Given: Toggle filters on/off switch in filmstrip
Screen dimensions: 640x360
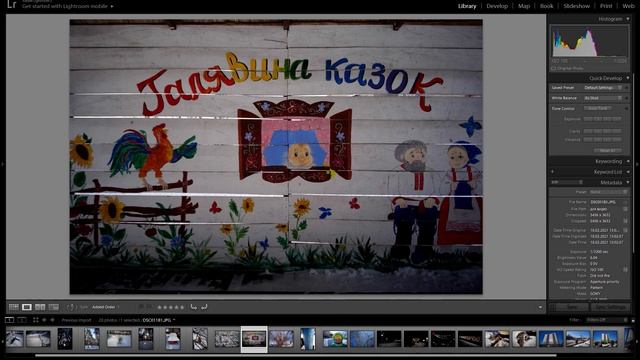Looking at the screenshot, I should [633, 320].
